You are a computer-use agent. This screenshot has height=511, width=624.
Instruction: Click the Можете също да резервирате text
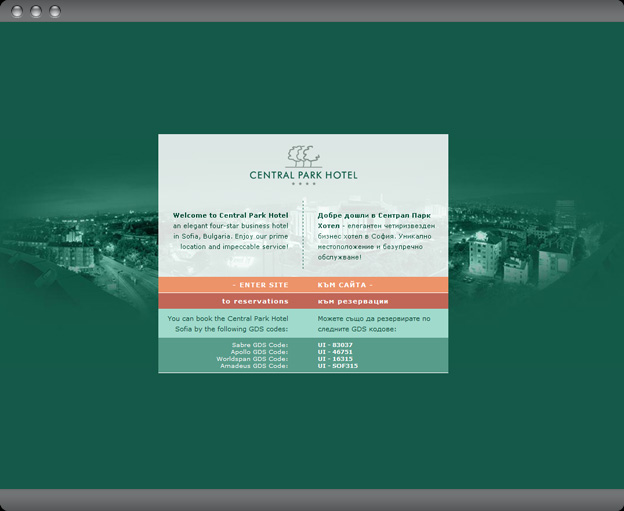coord(374,324)
